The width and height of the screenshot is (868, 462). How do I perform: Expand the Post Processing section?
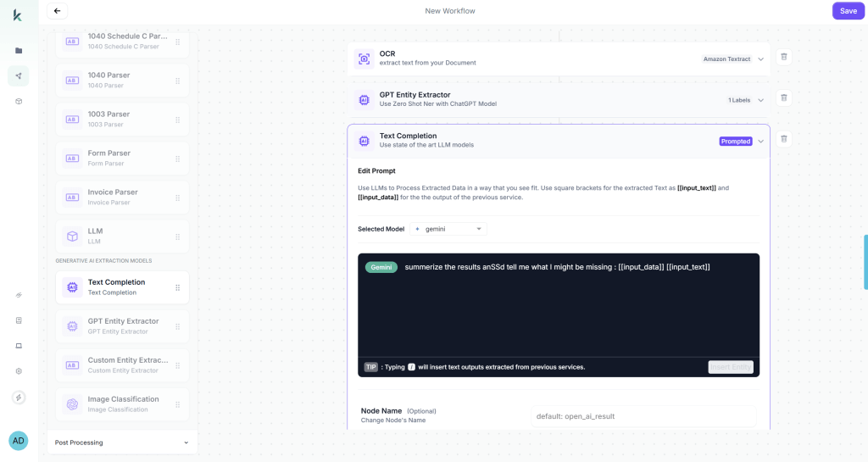(122, 443)
